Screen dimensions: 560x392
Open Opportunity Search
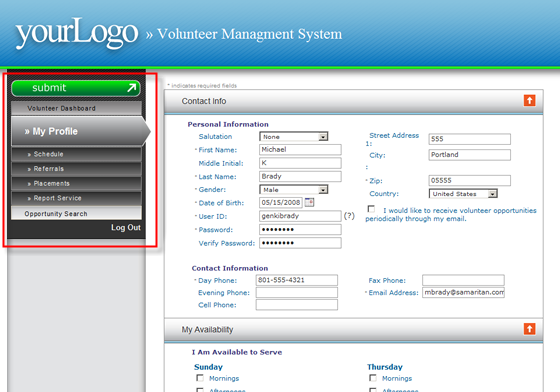coord(76,213)
